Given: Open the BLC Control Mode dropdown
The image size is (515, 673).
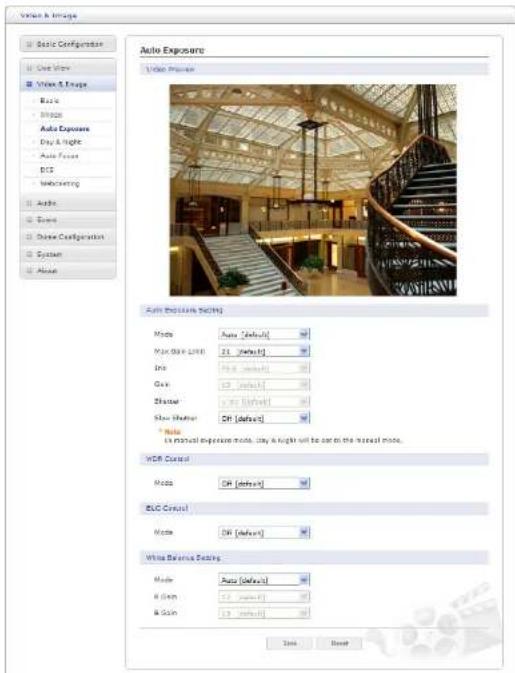Looking at the screenshot, I should 264,533.
